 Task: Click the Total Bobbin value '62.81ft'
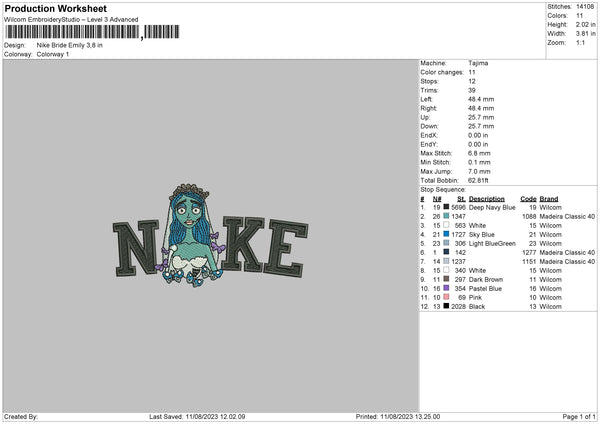478,180
